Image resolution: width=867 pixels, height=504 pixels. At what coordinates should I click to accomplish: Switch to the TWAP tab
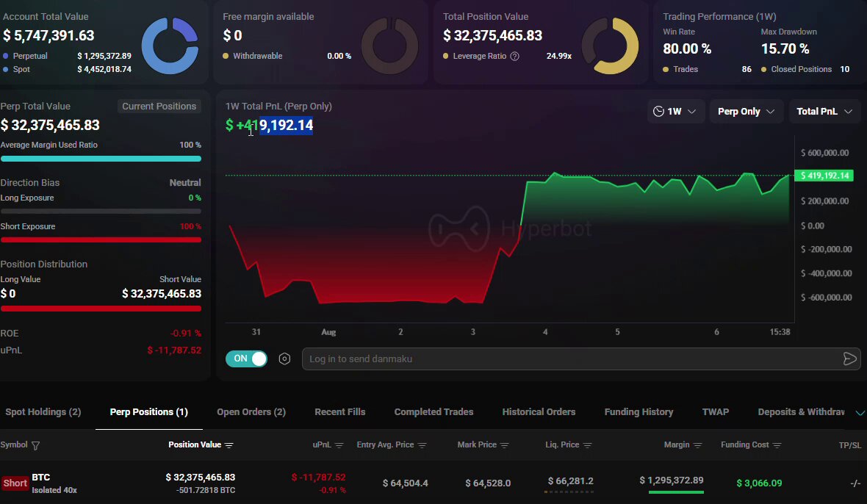click(716, 411)
